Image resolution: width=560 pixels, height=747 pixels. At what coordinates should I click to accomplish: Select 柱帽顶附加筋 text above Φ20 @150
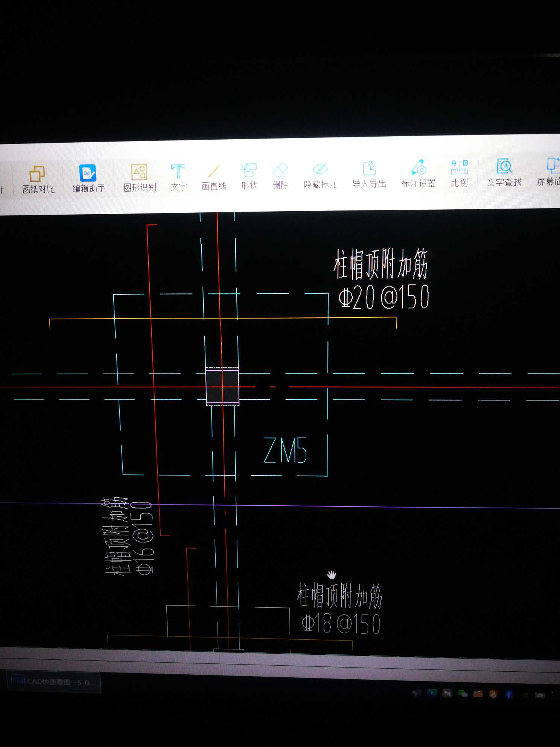point(380,264)
